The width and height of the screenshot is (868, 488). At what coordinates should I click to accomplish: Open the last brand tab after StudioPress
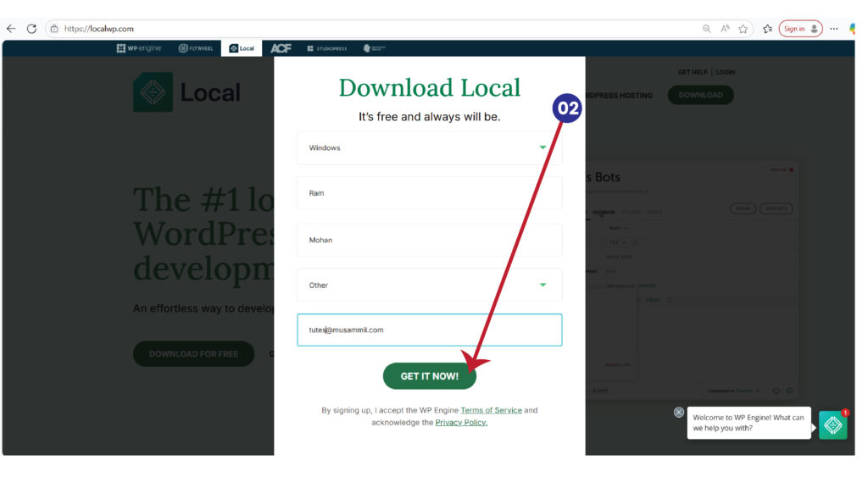click(x=374, y=48)
